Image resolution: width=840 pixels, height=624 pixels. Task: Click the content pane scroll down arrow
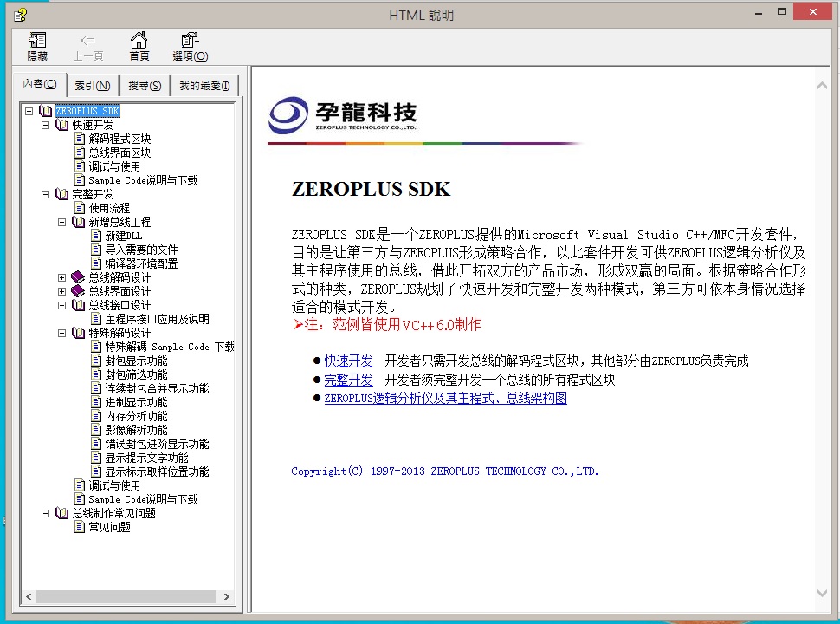coord(822,593)
